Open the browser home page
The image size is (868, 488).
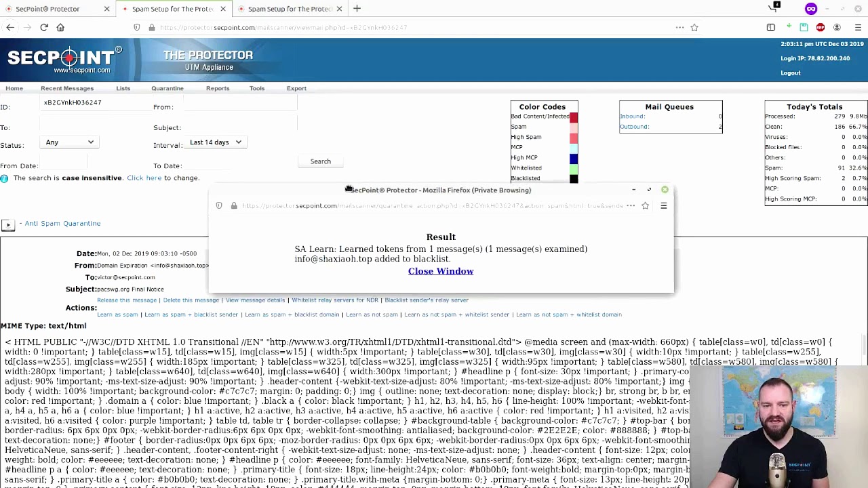(x=60, y=27)
